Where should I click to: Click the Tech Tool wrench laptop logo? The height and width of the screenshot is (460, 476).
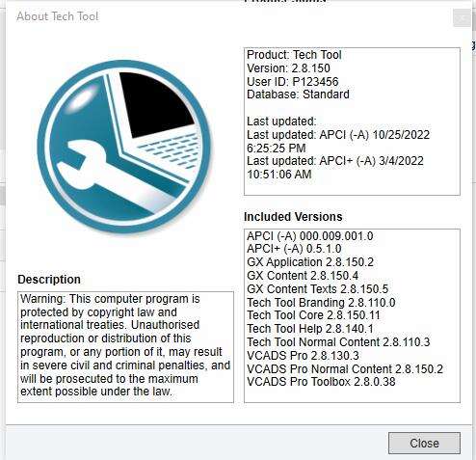coord(124,147)
